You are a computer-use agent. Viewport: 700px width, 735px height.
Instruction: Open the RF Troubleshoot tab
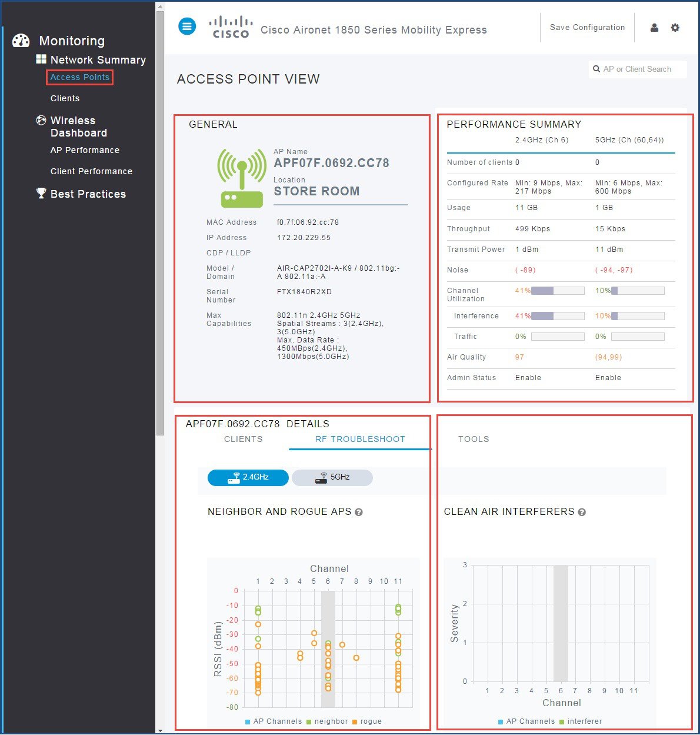[x=360, y=439]
